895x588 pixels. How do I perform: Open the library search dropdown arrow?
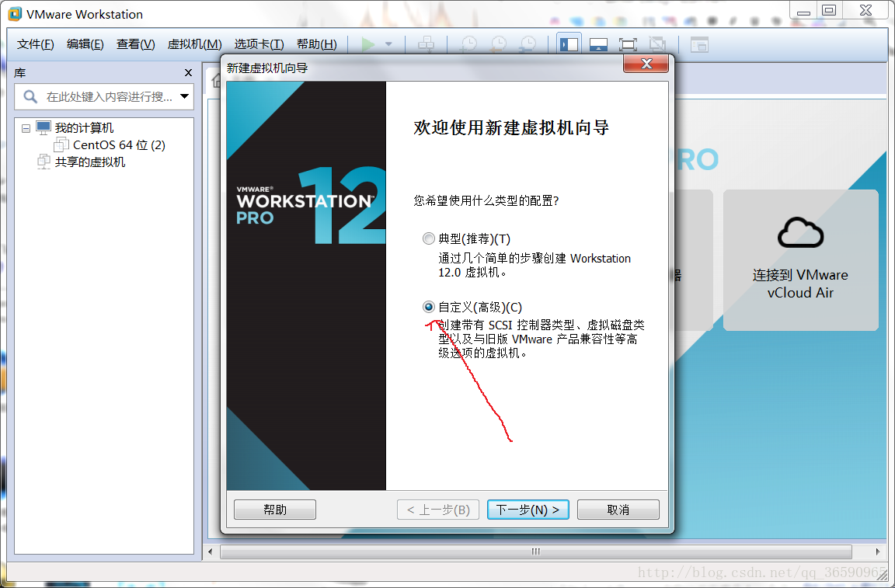point(184,96)
